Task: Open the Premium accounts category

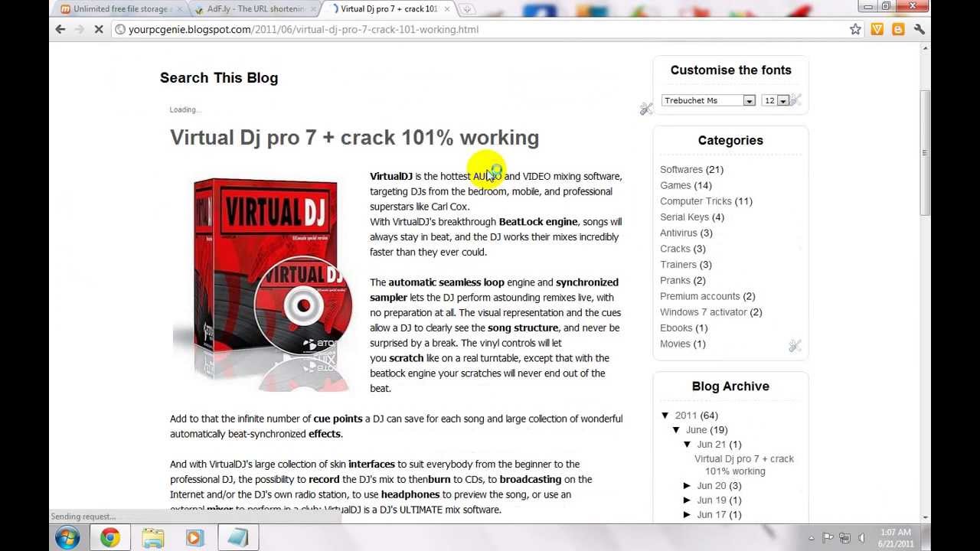Action: point(700,296)
